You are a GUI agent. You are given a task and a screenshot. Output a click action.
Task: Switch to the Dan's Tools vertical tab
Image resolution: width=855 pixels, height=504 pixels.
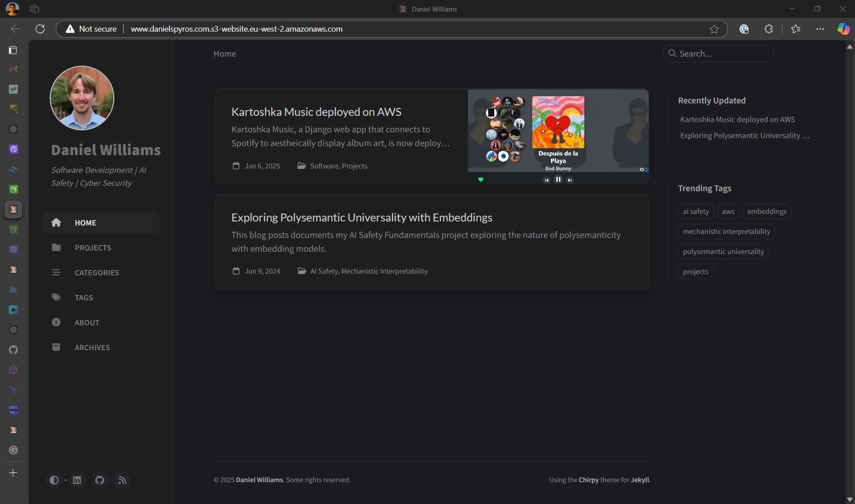[13, 410]
